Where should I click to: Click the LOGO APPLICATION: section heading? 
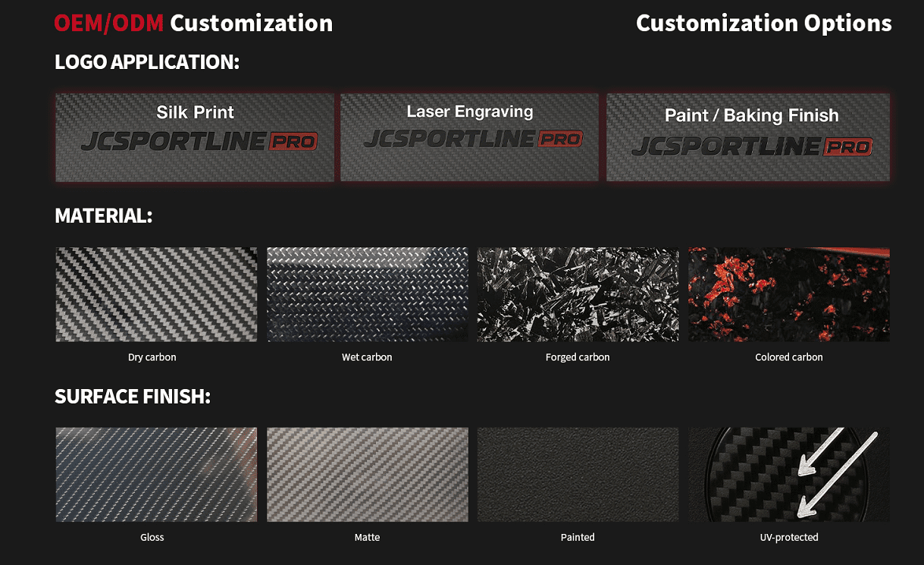click(x=147, y=62)
